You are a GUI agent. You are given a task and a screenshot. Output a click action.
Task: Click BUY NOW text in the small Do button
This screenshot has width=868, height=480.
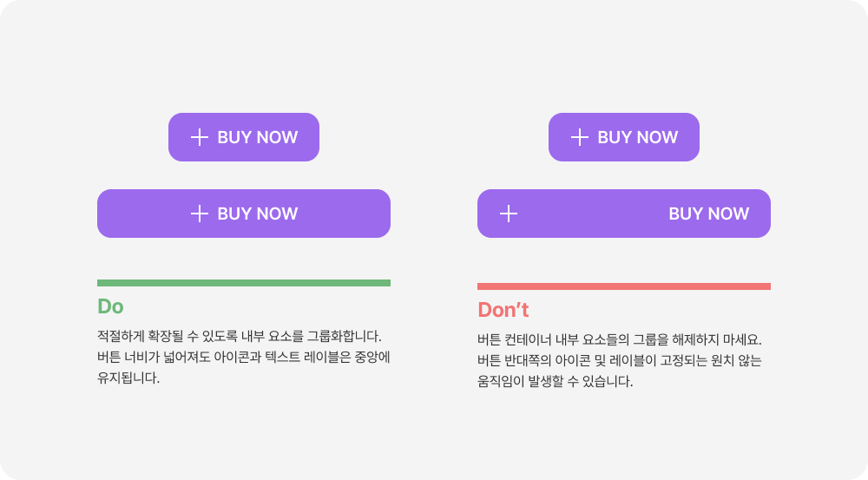tap(258, 137)
